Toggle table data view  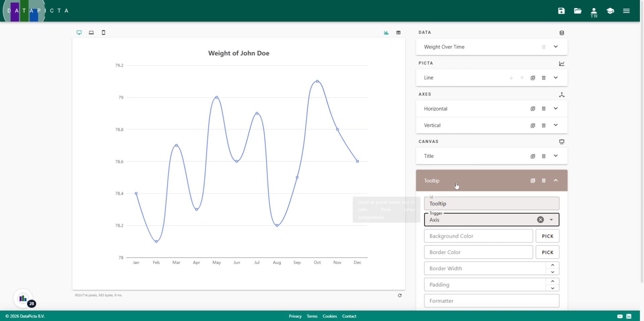(x=398, y=33)
